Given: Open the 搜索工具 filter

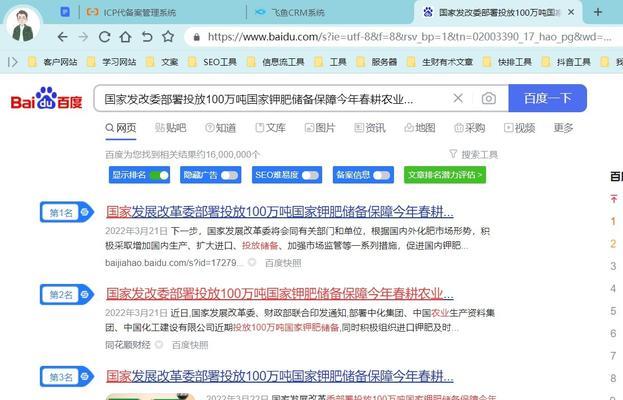Looking at the screenshot, I should tap(473, 154).
